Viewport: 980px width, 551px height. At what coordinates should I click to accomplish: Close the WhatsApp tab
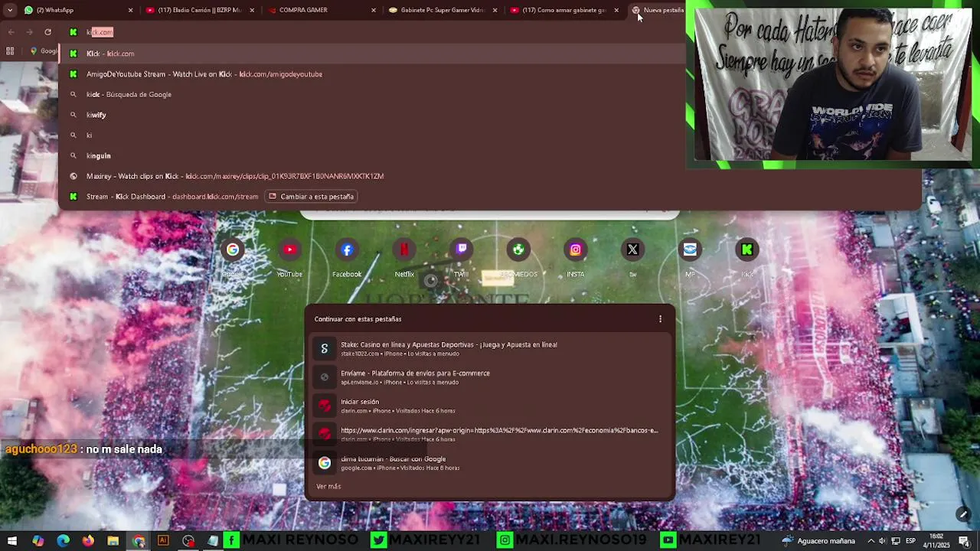click(x=130, y=10)
